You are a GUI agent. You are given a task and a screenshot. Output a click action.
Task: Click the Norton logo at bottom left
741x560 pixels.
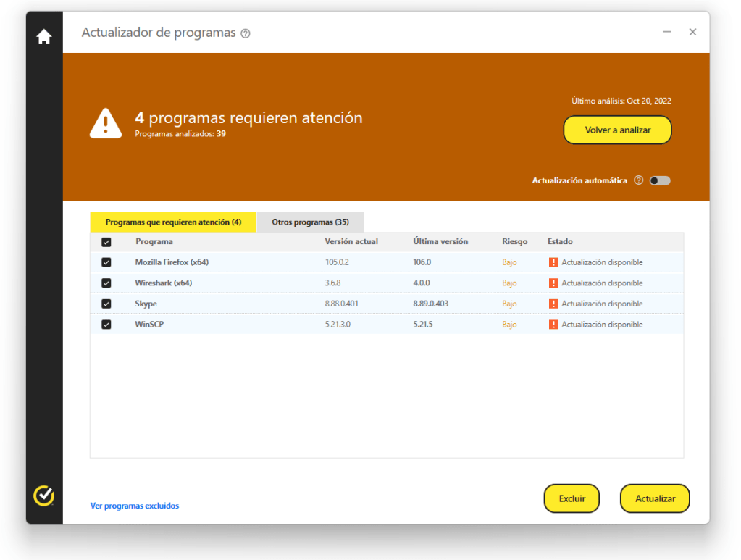[43, 496]
